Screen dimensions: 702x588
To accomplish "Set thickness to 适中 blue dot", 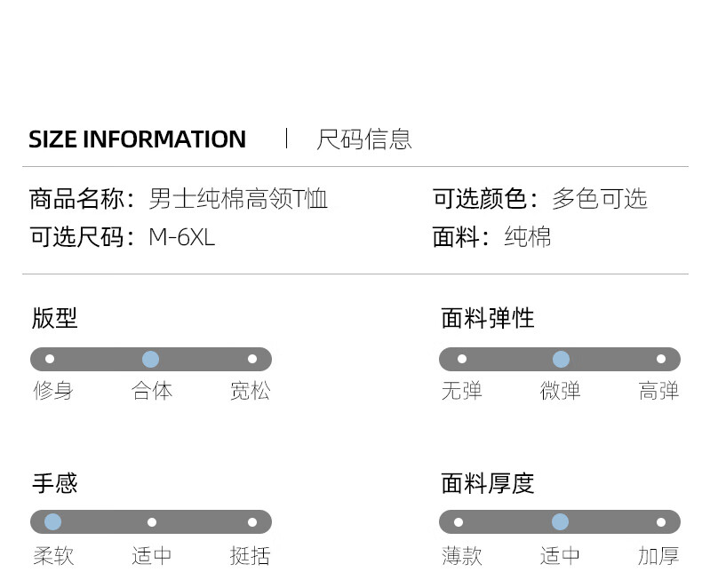I will point(560,522).
